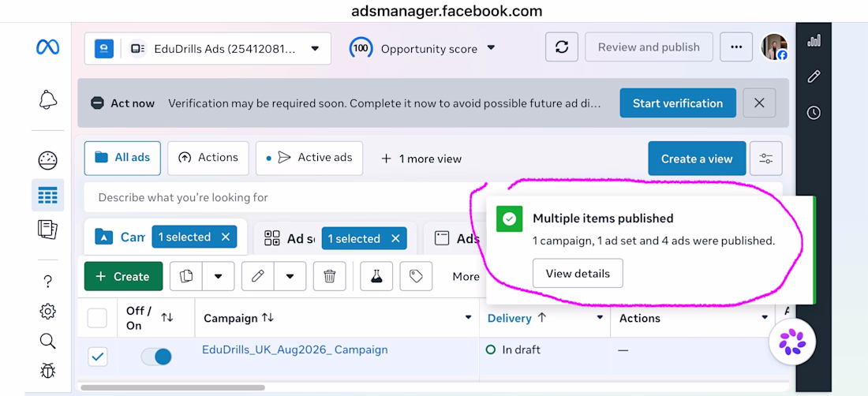The width and height of the screenshot is (868, 396).
Task: Open the notifications bell
Action: click(x=47, y=99)
